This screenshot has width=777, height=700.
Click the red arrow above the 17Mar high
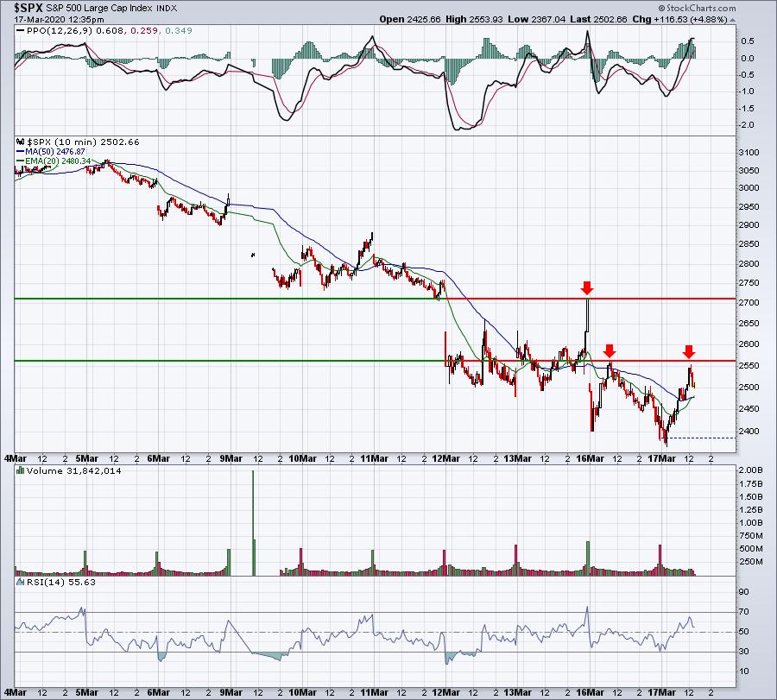(689, 352)
